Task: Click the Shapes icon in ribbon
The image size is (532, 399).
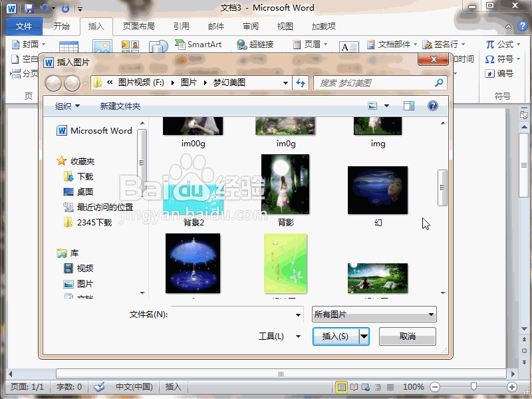Action: click(158, 47)
